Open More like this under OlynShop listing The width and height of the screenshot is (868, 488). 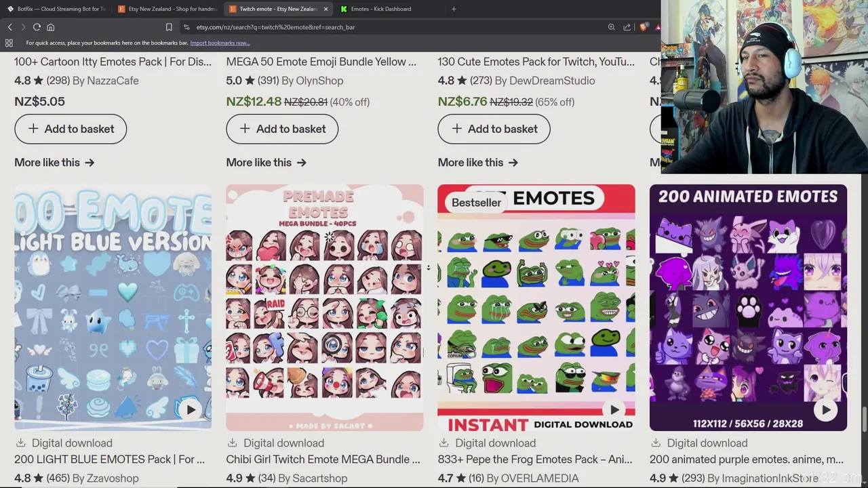[266, 163]
